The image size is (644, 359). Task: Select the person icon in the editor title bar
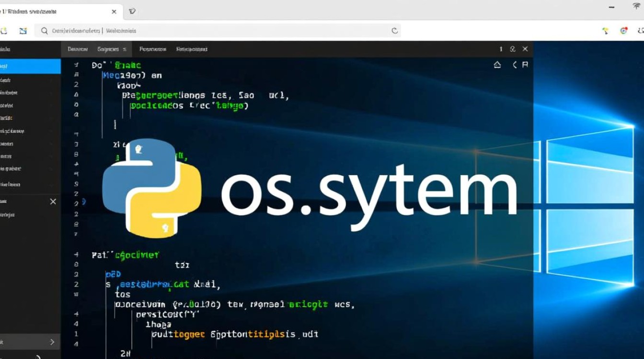click(512, 49)
